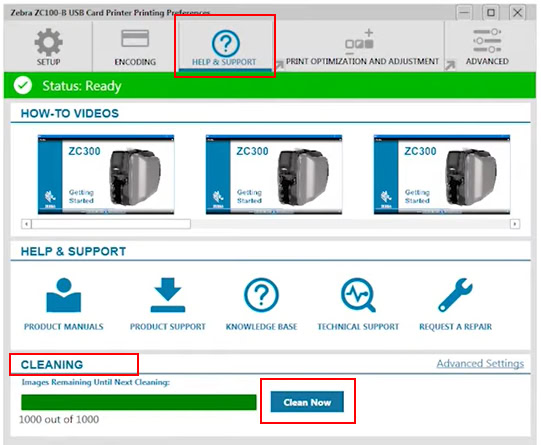Click the video list left scroll arrow
541x445 pixels.
pos(26,224)
